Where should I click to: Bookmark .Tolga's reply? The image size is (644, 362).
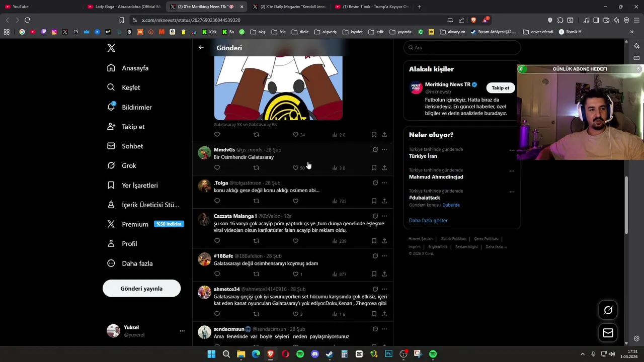[374, 201]
